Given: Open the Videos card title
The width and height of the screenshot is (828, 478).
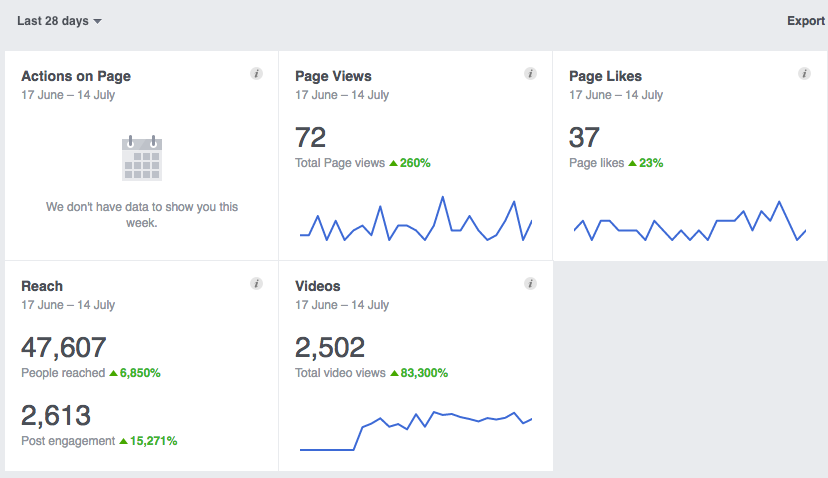Looking at the screenshot, I should [318, 286].
